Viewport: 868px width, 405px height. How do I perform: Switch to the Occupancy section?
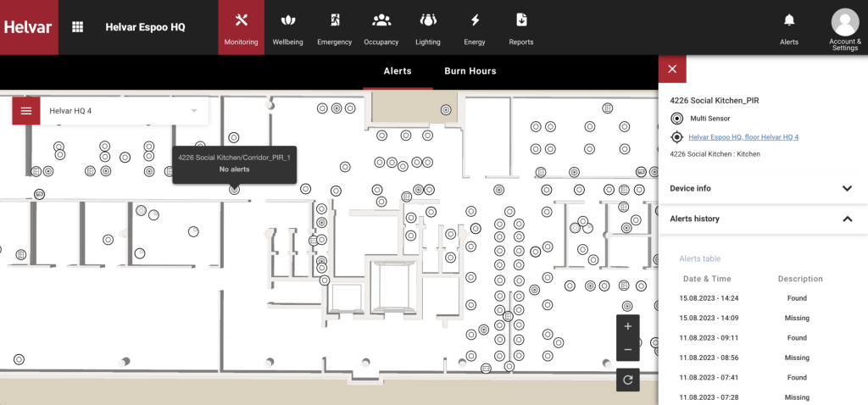tap(381, 28)
